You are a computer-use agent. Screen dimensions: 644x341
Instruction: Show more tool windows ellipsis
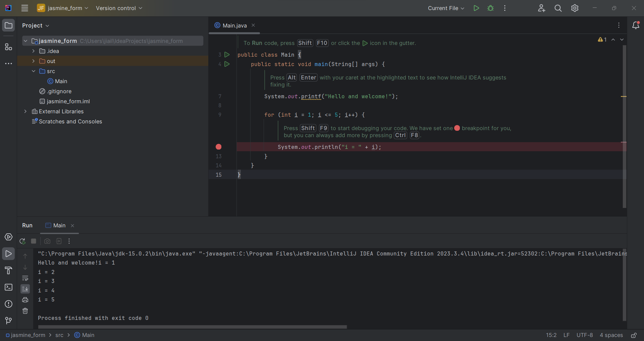pos(8,63)
